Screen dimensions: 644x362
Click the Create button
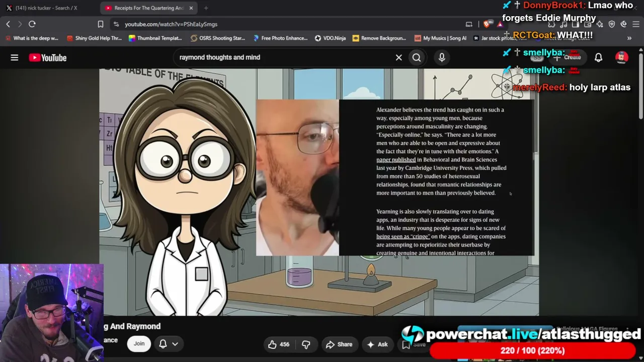(x=568, y=57)
